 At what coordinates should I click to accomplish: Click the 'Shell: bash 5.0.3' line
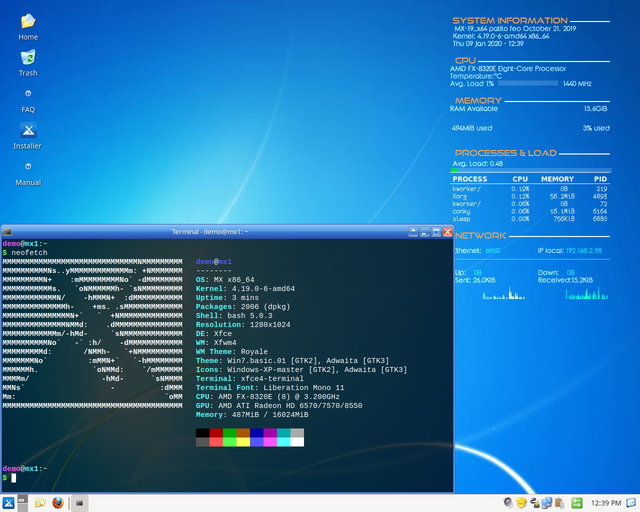click(x=234, y=316)
